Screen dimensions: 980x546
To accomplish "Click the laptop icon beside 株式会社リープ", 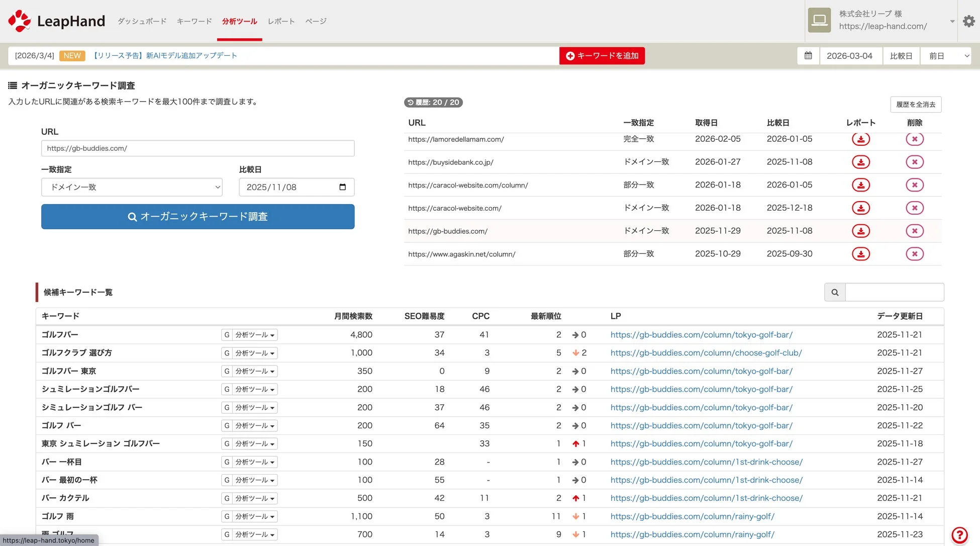I will 819,20.
